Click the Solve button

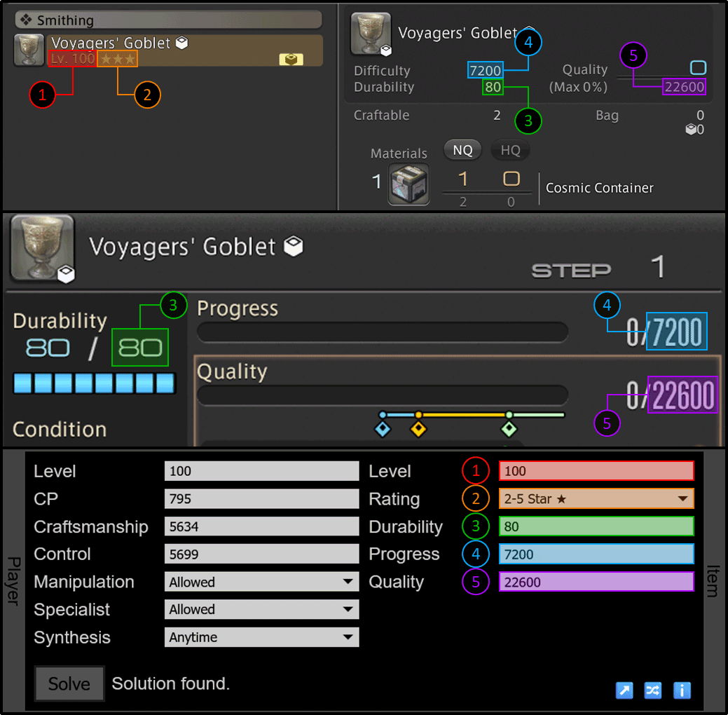69,683
